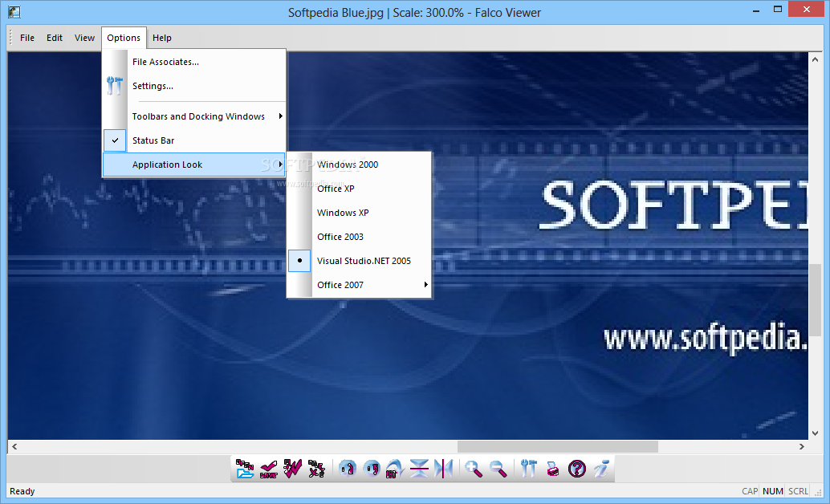Click the Save As toolbar icon
This screenshot has height=504, width=830.
293,469
